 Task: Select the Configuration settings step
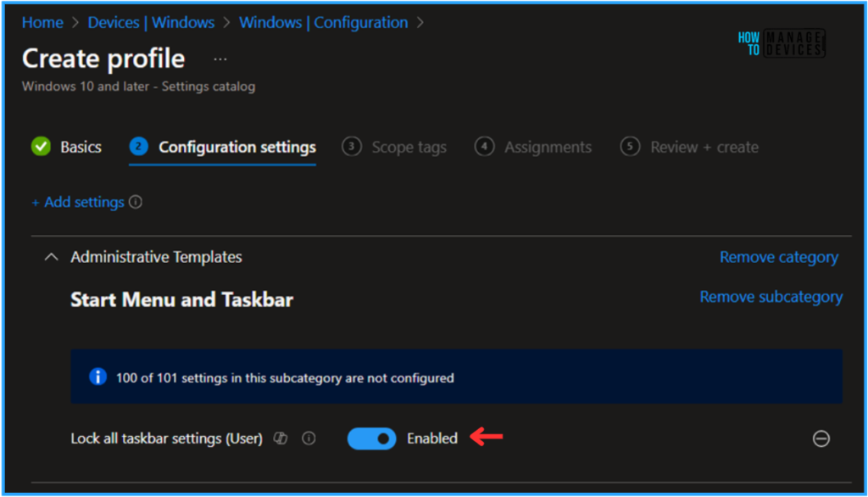[223, 147]
